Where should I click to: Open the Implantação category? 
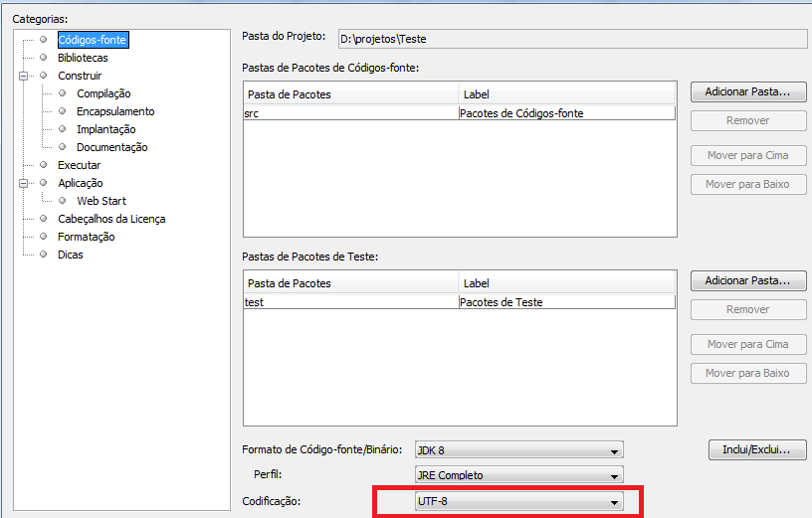[x=106, y=129]
